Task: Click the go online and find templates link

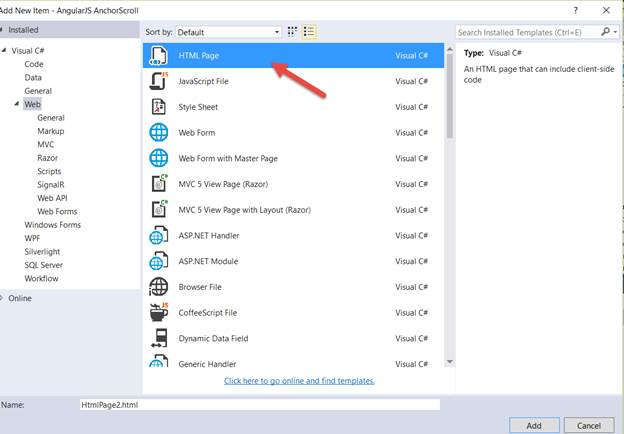Action: coord(299,381)
